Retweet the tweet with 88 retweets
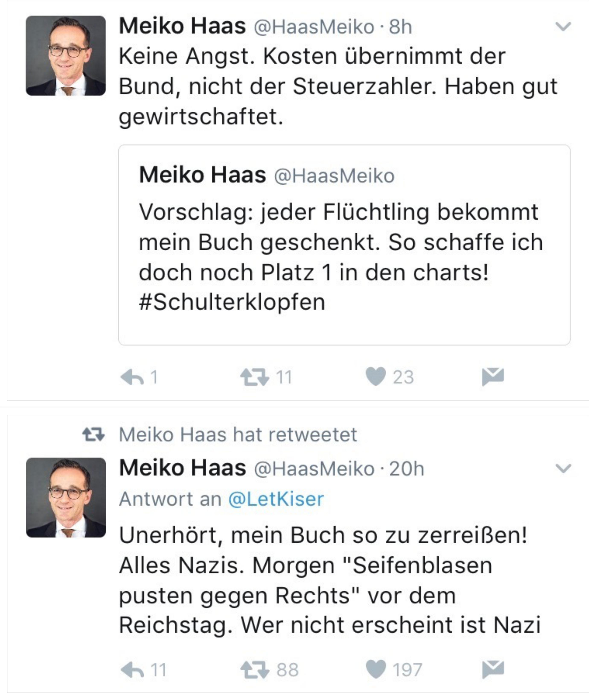This screenshot has height=700, width=589. click(254, 670)
